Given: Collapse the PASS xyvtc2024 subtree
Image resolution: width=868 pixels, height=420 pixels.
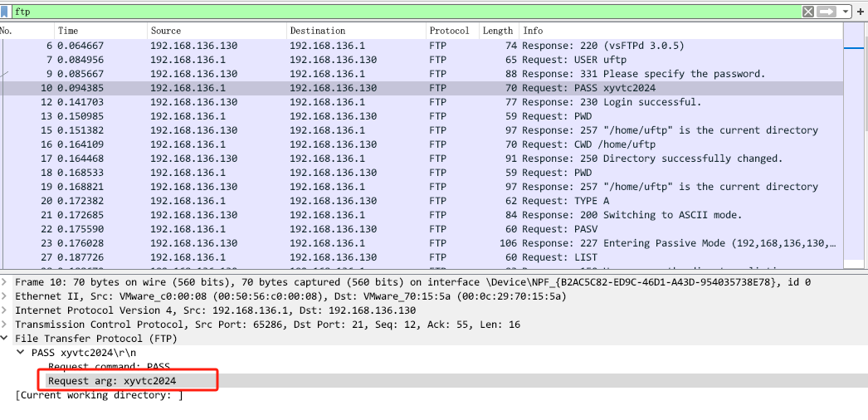Looking at the screenshot, I should tap(21, 353).
